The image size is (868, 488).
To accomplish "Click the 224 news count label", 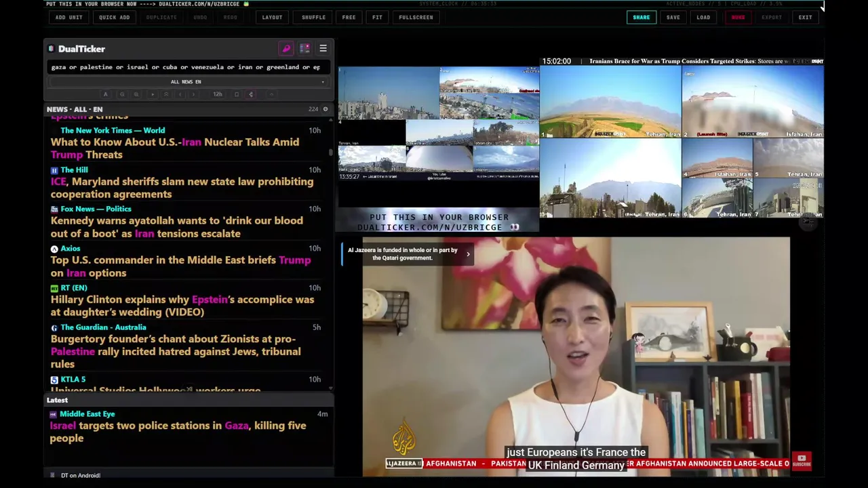I will pos(313,109).
